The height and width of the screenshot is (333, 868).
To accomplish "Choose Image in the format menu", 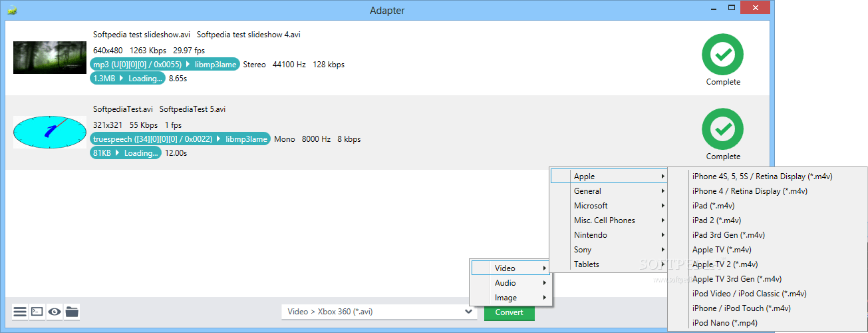I will pyautogui.click(x=511, y=298).
